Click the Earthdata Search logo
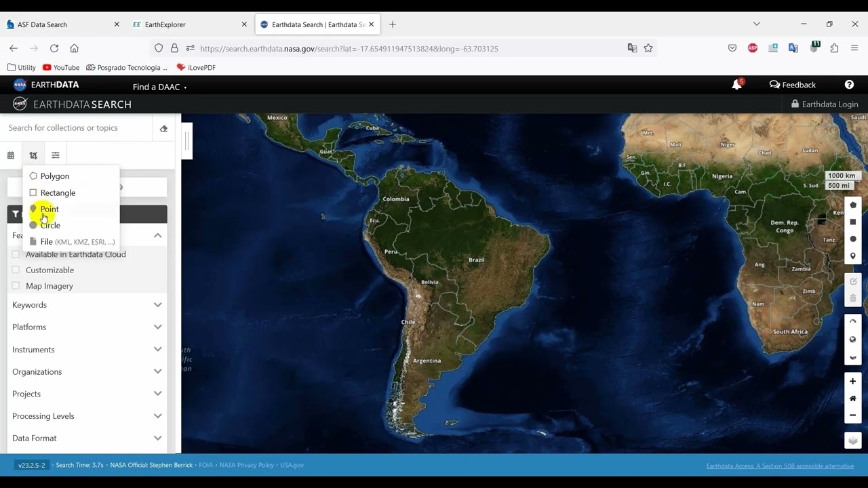Screen dimensions: 868x488 pos(72,104)
